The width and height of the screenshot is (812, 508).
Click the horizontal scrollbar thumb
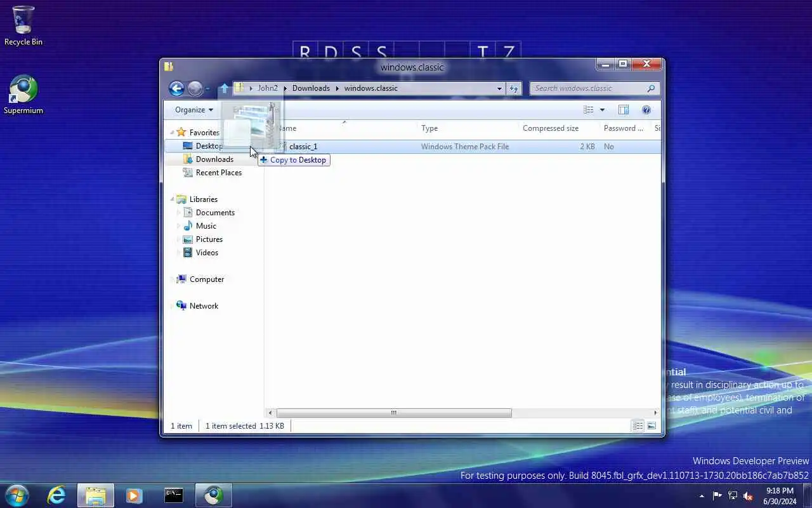point(393,413)
